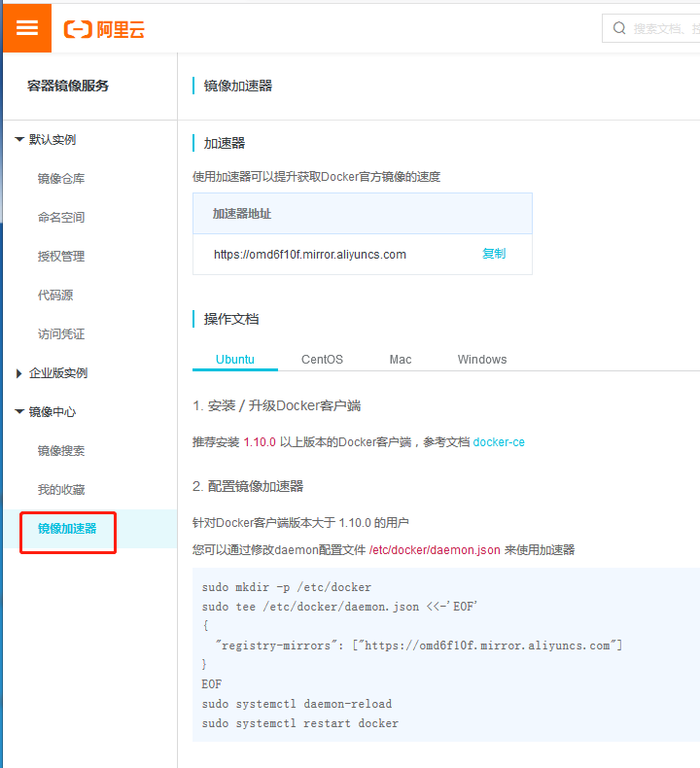
Task: Open 我的收藏 in sidebar
Action: (61, 490)
